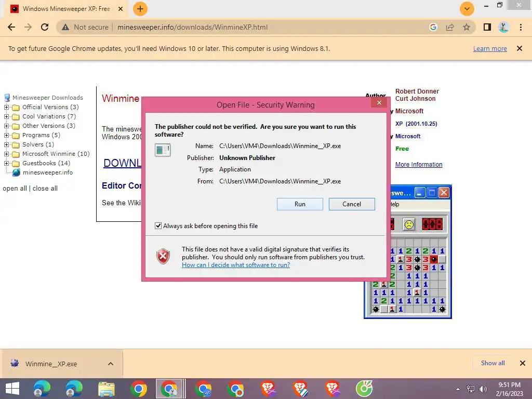Viewport: 532px width, 399px height.
Task: Open the Windows Start button
Action: click(12, 389)
